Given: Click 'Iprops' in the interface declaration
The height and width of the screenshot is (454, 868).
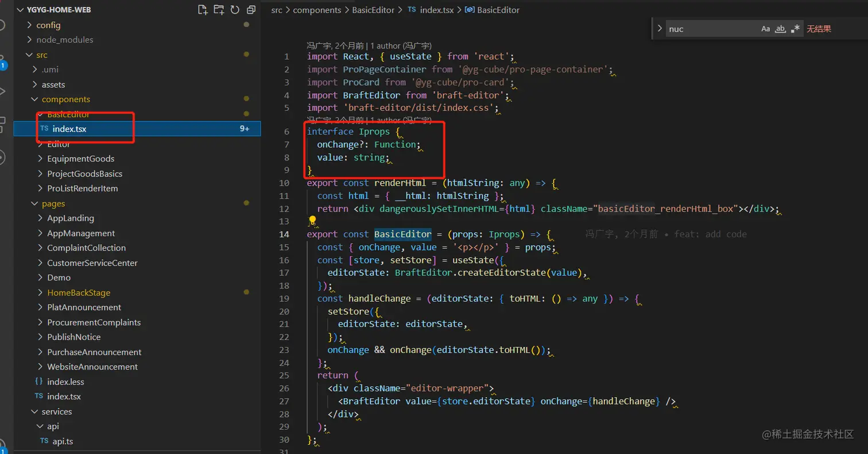Looking at the screenshot, I should (374, 132).
